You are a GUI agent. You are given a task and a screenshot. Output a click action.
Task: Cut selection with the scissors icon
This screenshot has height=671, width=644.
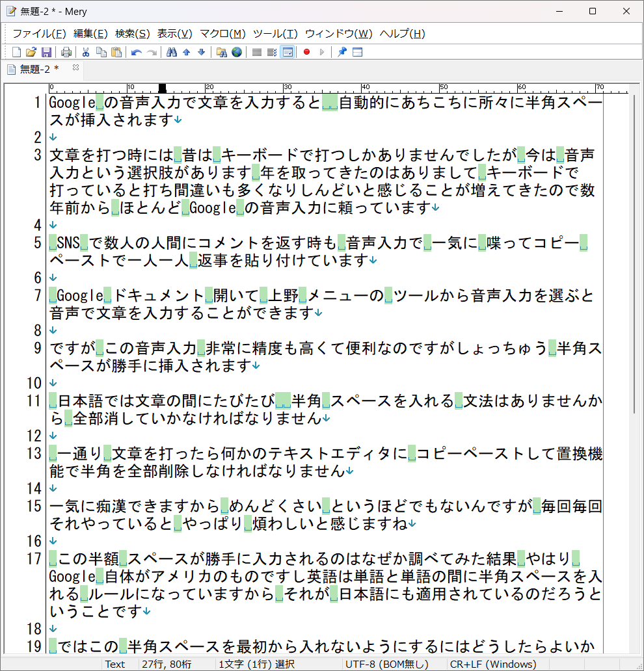(86, 52)
